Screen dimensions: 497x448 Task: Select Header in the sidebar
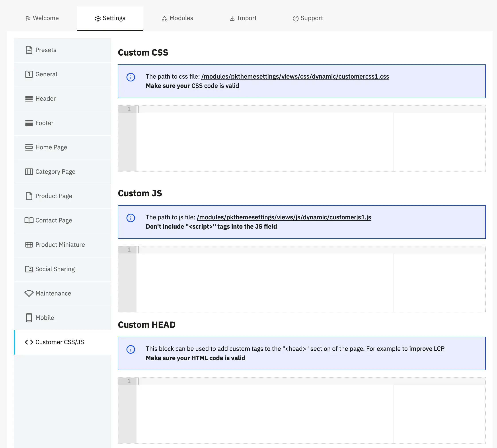point(62,99)
